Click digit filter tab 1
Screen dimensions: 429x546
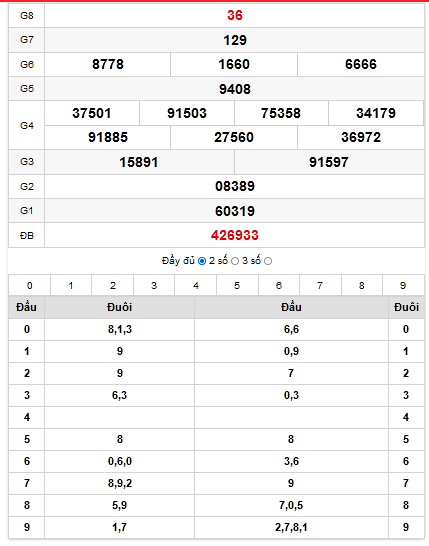71,286
